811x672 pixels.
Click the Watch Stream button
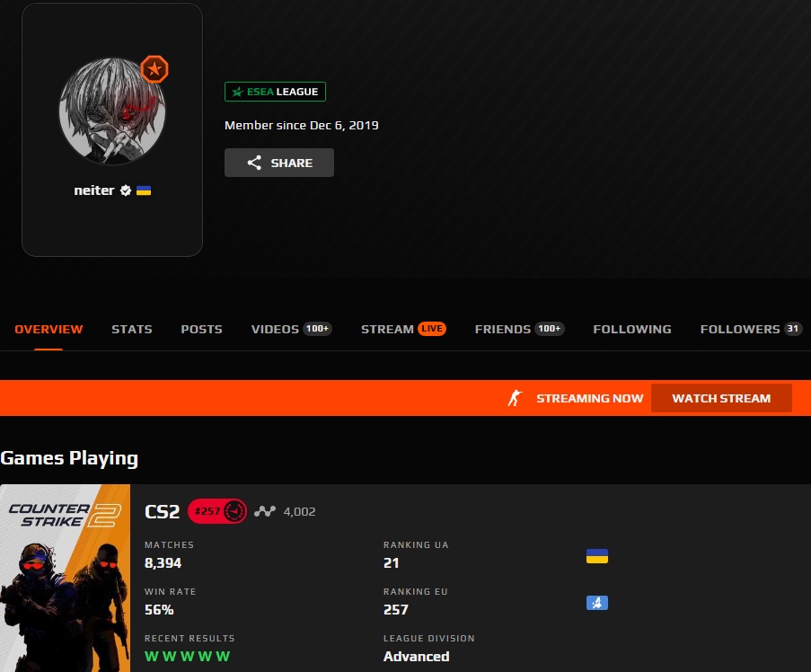click(721, 398)
